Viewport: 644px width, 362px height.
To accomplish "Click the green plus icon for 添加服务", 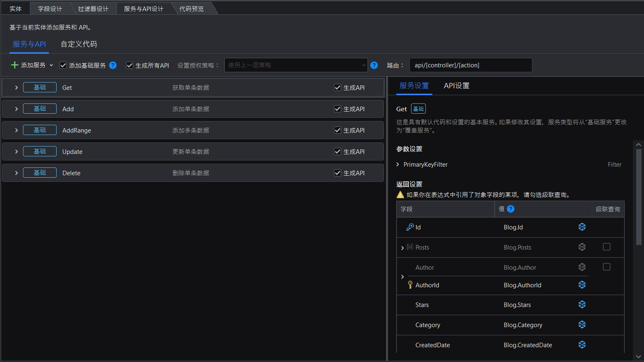I will pos(14,65).
